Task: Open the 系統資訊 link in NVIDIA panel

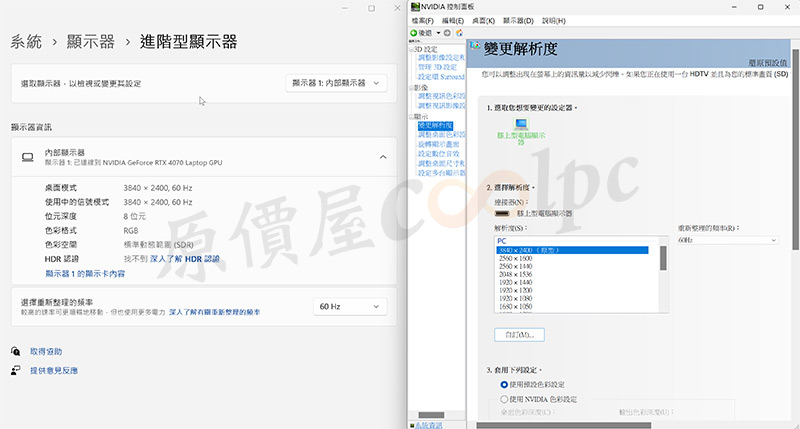Action: coord(429,425)
